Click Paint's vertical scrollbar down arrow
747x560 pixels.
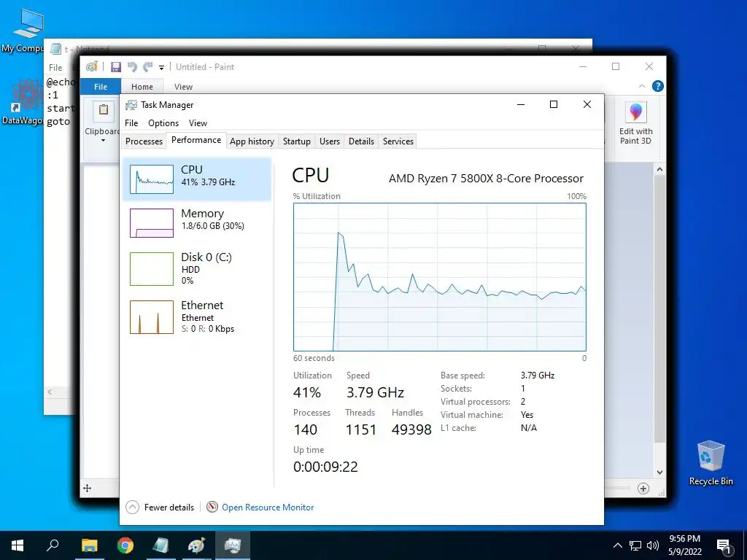659,472
